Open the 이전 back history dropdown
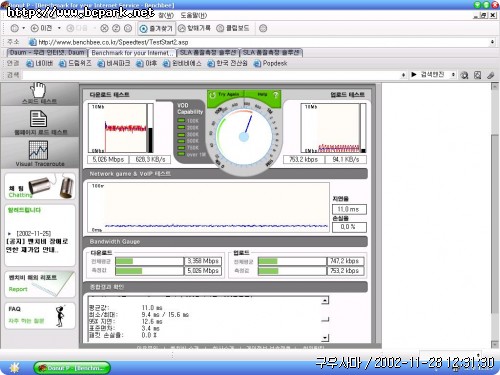The image size is (500, 375). coord(59,28)
